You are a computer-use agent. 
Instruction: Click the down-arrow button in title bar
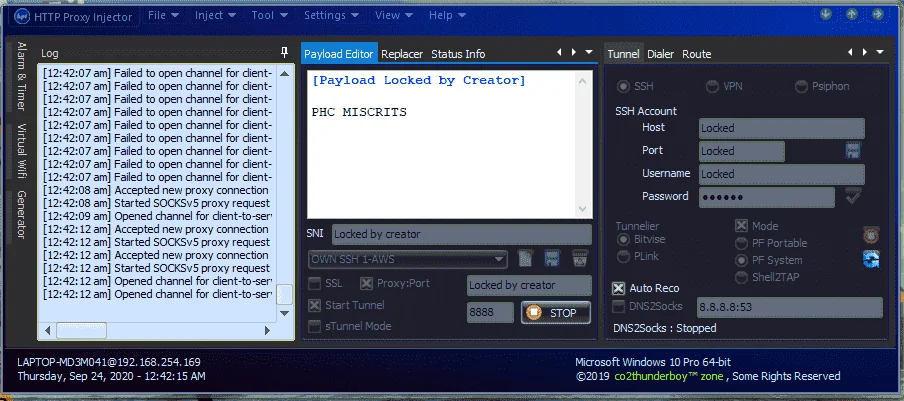pyautogui.click(x=826, y=14)
